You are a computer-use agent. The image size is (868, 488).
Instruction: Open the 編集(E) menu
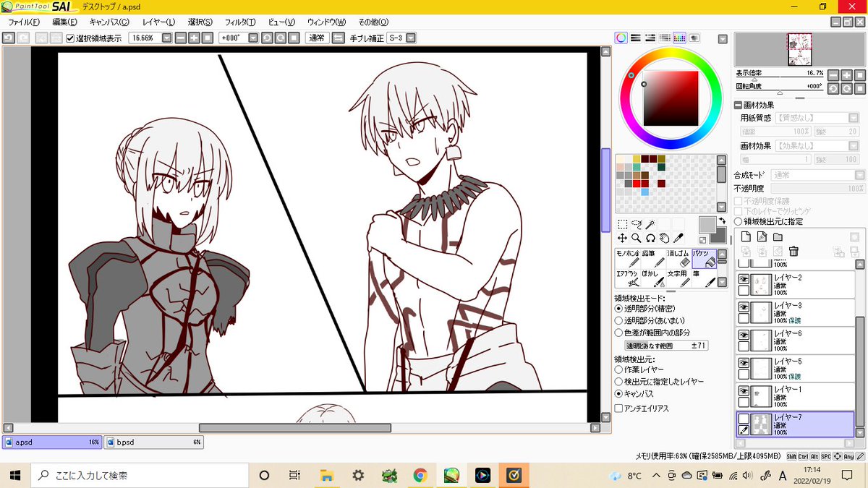click(x=64, y=22)
